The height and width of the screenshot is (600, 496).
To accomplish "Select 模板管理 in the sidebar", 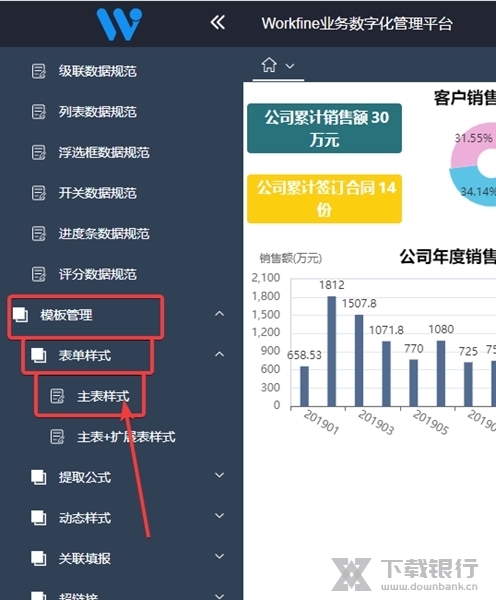I will point(66,315).
